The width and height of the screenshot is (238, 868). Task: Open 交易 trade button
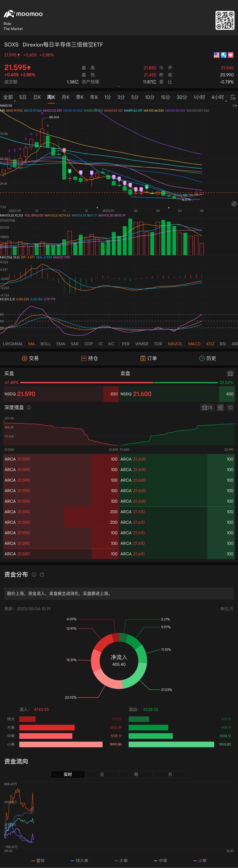click(30, 358)
